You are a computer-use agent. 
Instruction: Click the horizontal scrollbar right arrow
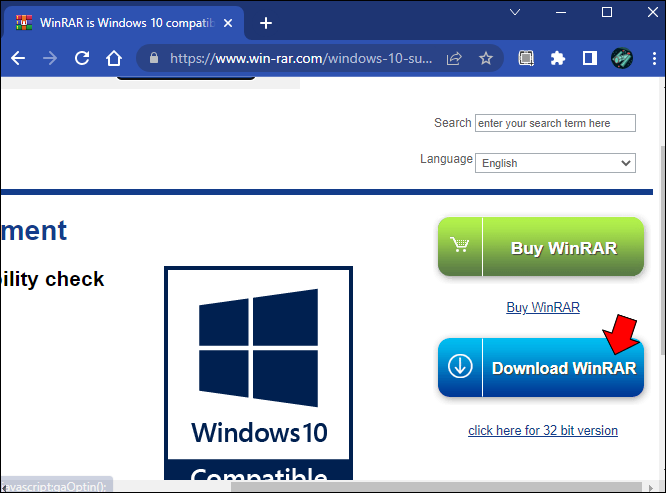pyautogui.click(x=651, y=487)
